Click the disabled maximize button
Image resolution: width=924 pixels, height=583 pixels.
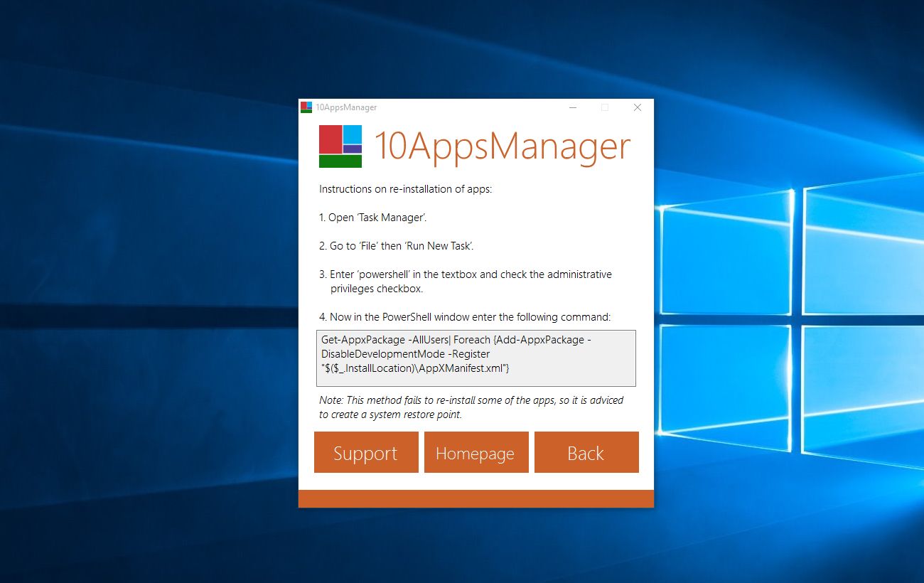[x=605, y=107]
